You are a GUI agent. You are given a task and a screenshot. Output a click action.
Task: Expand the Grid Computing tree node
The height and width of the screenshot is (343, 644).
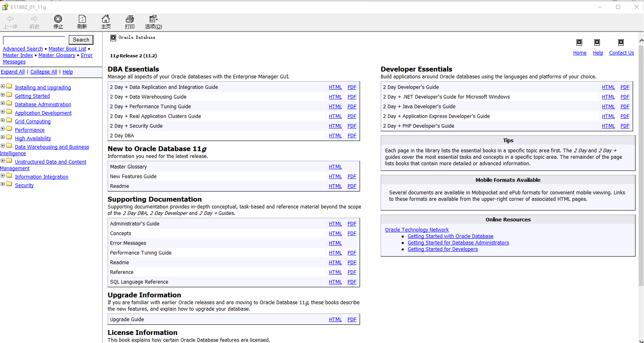[2, 120]
